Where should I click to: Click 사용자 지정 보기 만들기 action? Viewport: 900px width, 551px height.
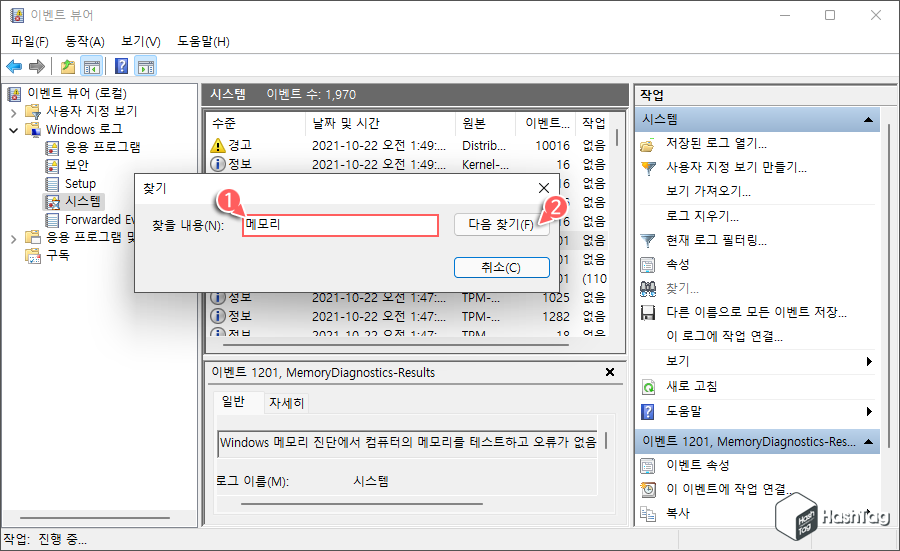(736, 168)
